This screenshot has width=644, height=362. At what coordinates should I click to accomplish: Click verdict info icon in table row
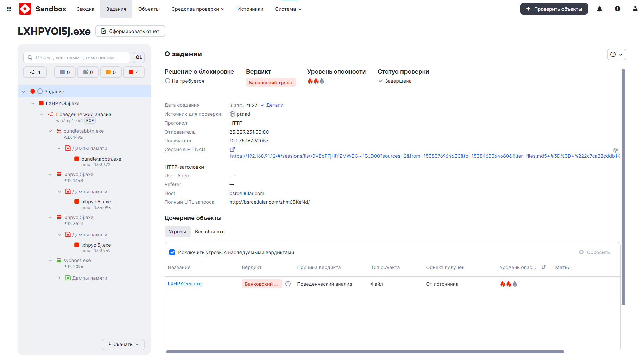tap(288, 284)
